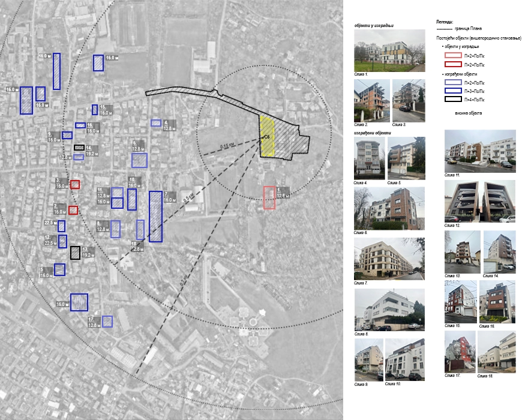Click the '0.5 км' radius label

click(x=188, y=197)
